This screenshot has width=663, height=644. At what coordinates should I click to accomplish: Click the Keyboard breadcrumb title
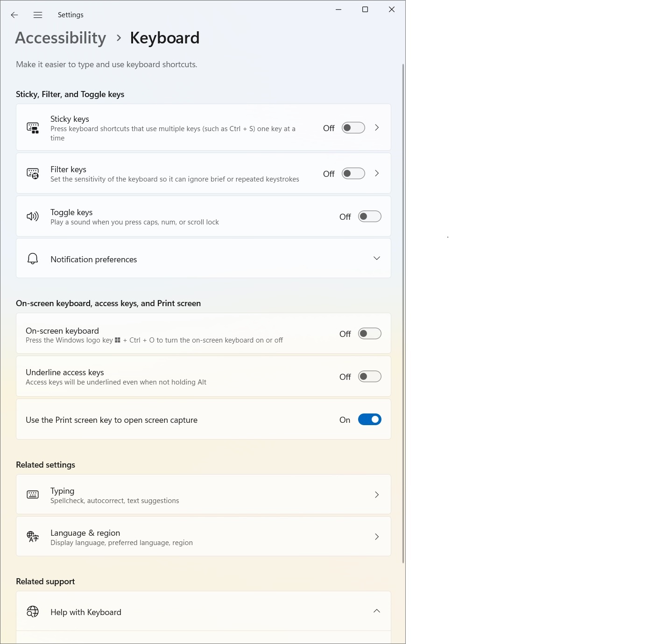(x=165, y=38)
